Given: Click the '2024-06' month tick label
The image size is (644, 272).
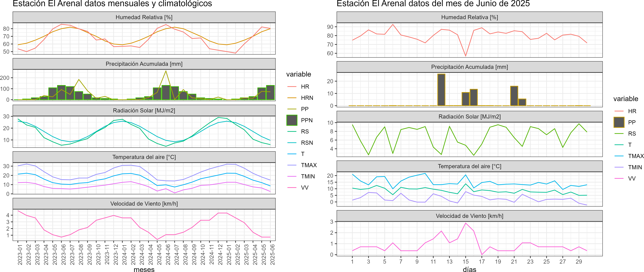Looking at the screenshot, I should tap(168, 254).
